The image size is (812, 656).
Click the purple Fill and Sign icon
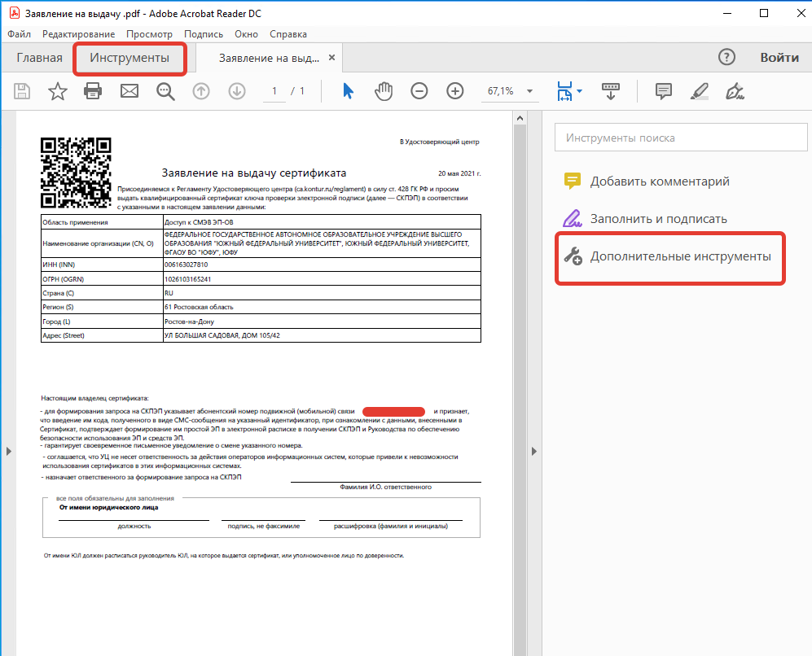(x=573, y=219)
